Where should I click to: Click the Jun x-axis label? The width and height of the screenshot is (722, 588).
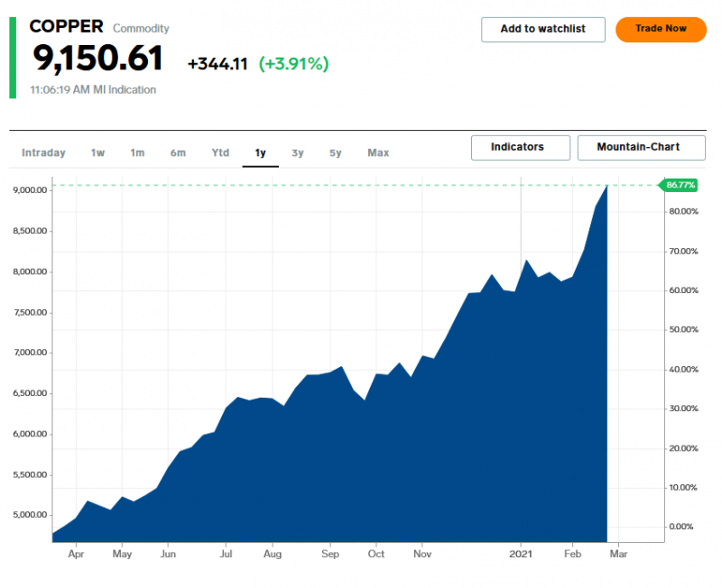point(168,554)
